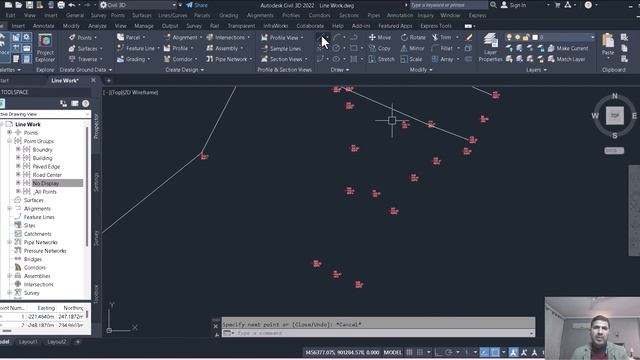Select the Rotate tool in Modify panel

(x=413, y=37)
